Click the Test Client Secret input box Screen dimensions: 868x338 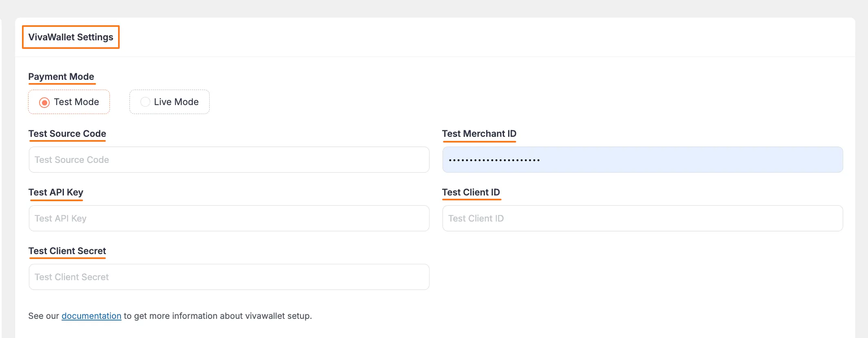pos(229,277)
